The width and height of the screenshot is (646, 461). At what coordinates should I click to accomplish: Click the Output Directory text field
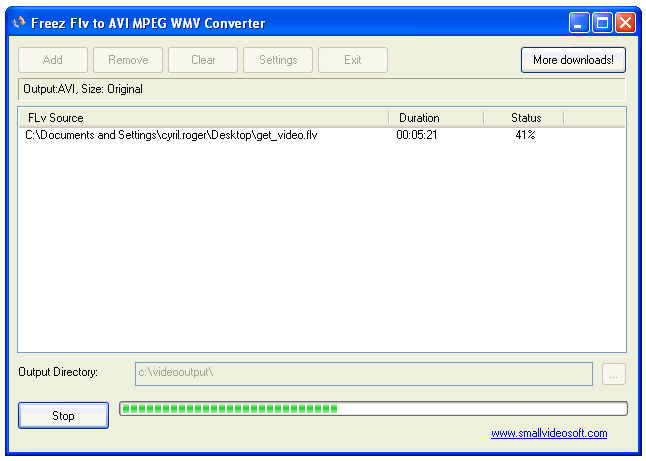(364, 374)
